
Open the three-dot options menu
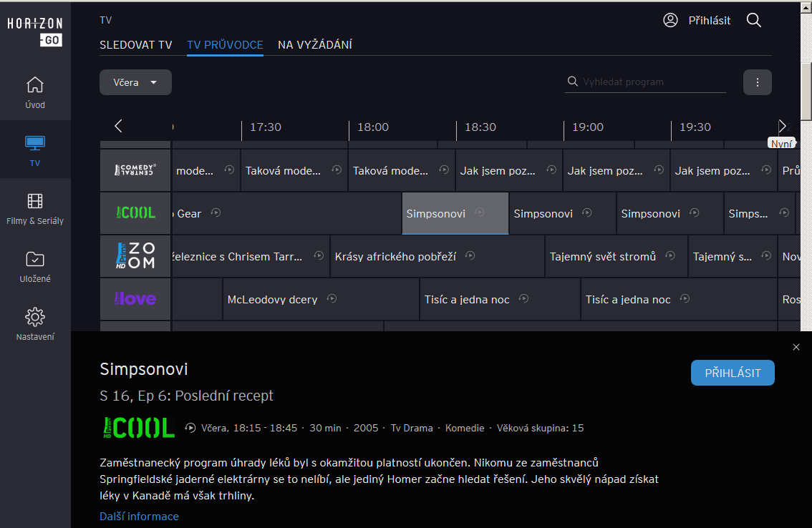coord(757,82)
